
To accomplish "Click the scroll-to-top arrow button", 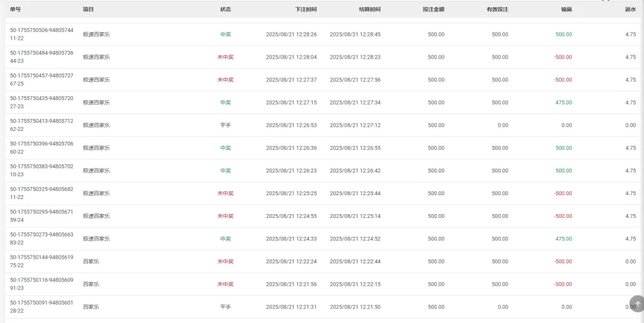I will (x=637, y=303).
